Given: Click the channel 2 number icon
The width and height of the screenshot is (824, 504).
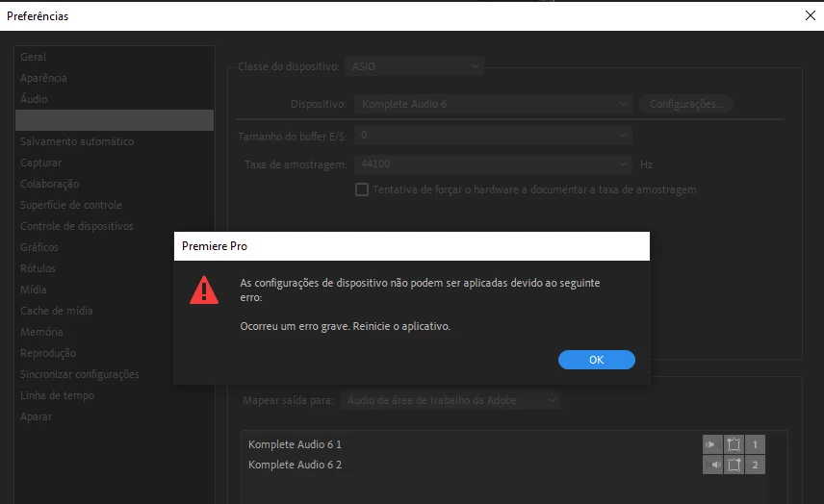Looking at the screenshot, I should pos(755,465).
